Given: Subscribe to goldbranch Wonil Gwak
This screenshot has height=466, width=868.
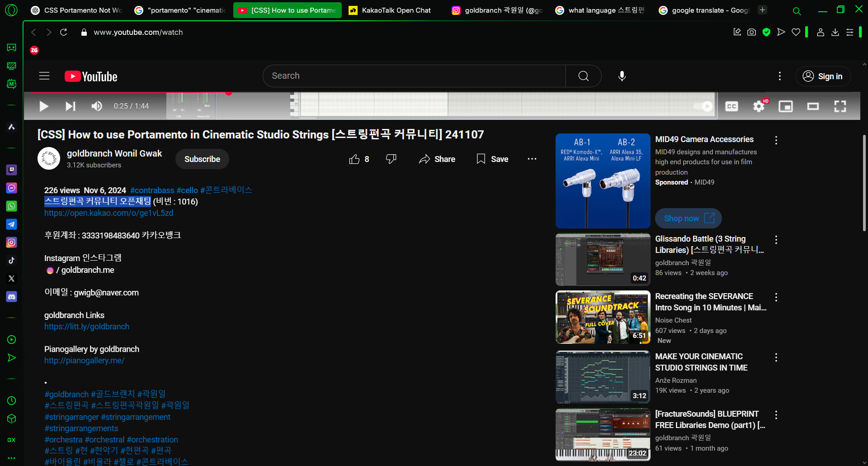Looking at the screenshot, I should (202, 159).
